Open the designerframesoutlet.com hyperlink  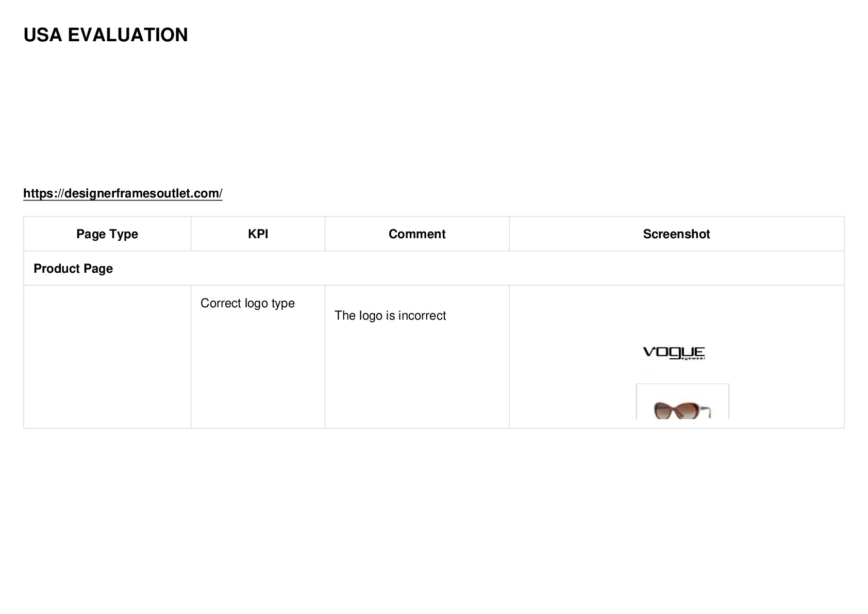(123, 193)
